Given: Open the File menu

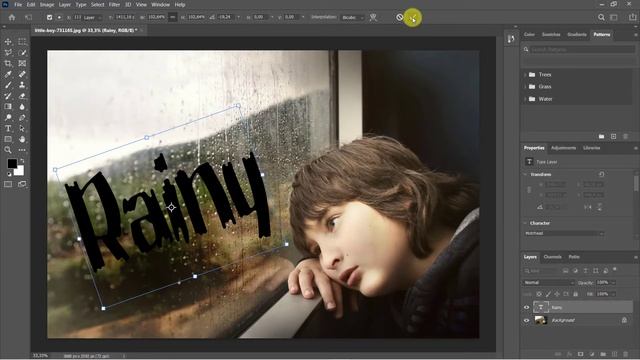Looking at the screenshot, I should pyautogui.click(x=18, y=5).
